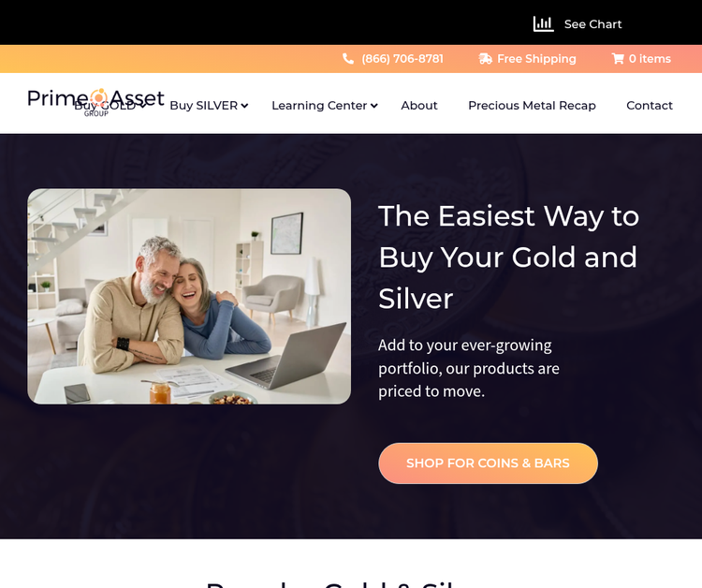Screen dimensions: 702x588
Task: Expand the Learning Center chevron
Action: [373, 106]
